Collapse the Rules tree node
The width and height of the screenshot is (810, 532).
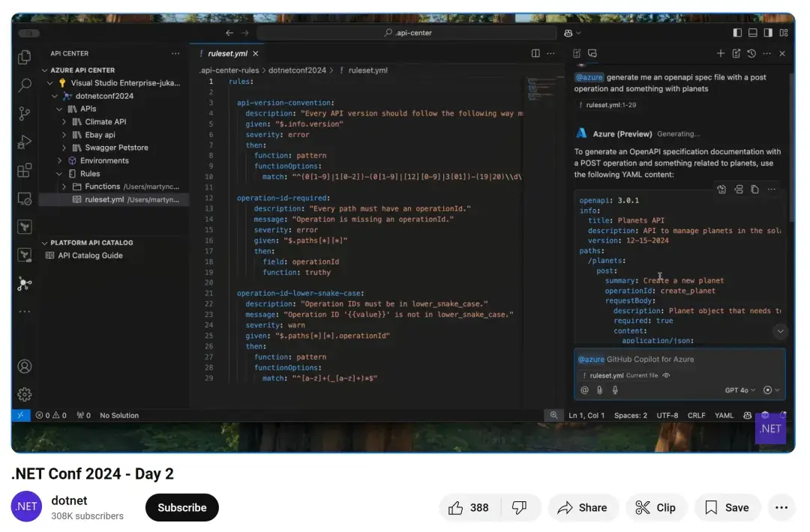click(59, 174)
